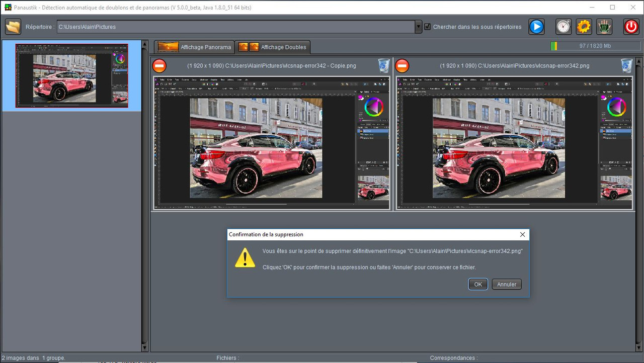Screen dimensions: 644x363
Task: Click the trash icon above the Copie image
Action: [383, 65]
